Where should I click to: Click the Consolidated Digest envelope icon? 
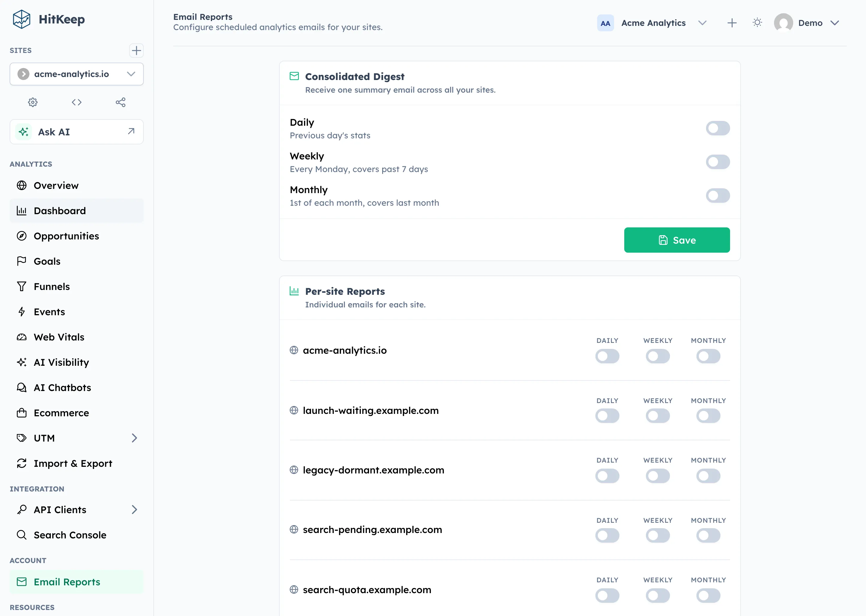click(294, 76)
